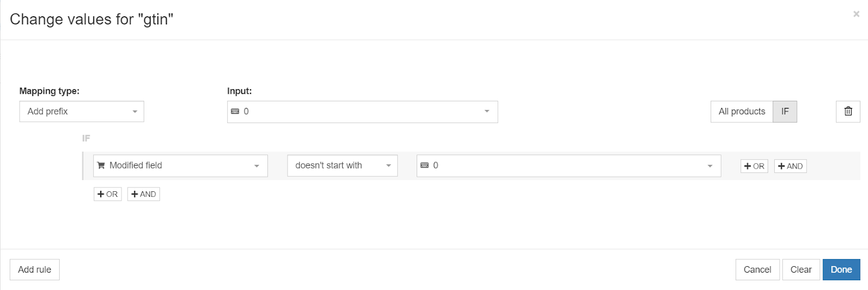Click the keyboard icon in the condition value field
The width and height of the screenshot is (868, 290).
pyautogui.click(x=425, y=165)
